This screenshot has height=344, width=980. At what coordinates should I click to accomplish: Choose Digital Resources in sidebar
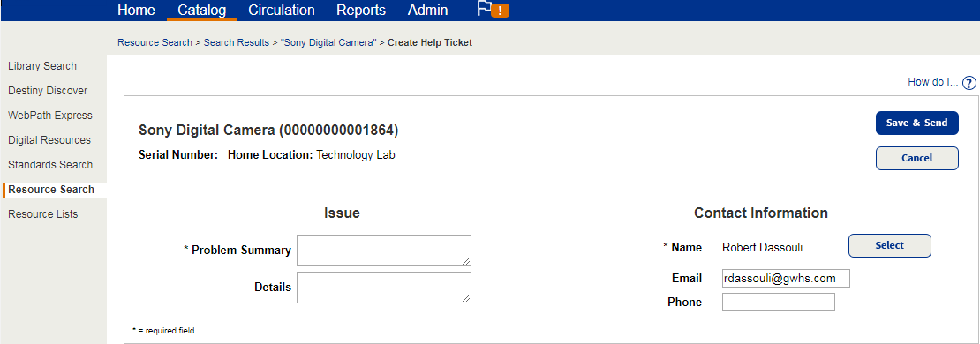tap(49, 140)
